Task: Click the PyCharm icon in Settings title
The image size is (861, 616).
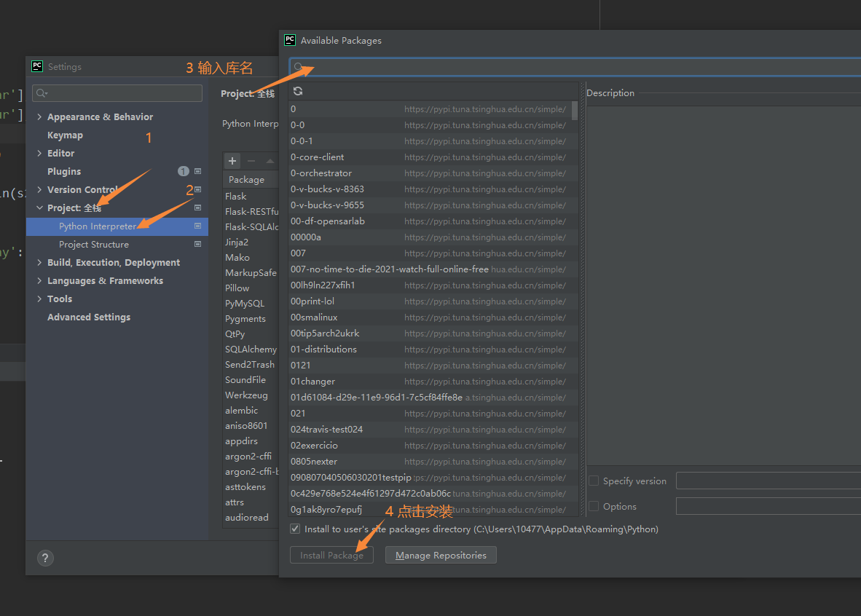Action: (37, 66)
